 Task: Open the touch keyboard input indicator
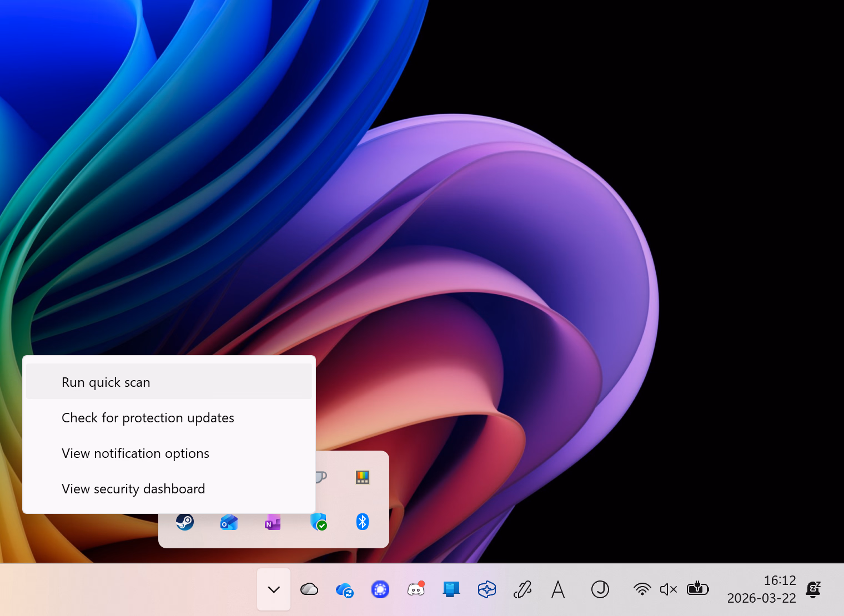558,589
